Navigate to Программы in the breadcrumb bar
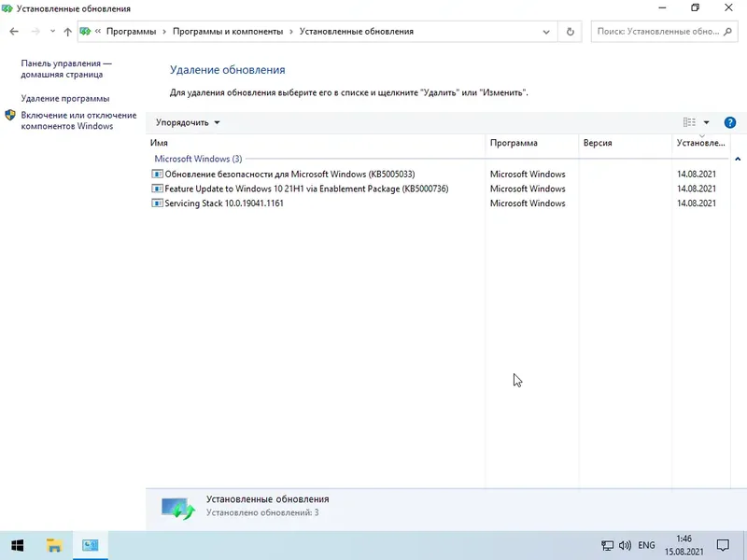The image size is (747, 560). (134, 31)
